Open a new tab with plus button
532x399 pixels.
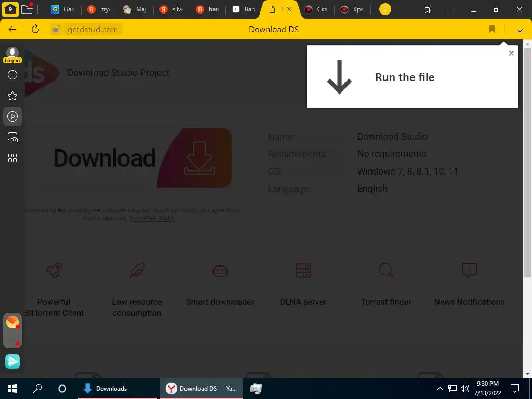coord(385,9)
